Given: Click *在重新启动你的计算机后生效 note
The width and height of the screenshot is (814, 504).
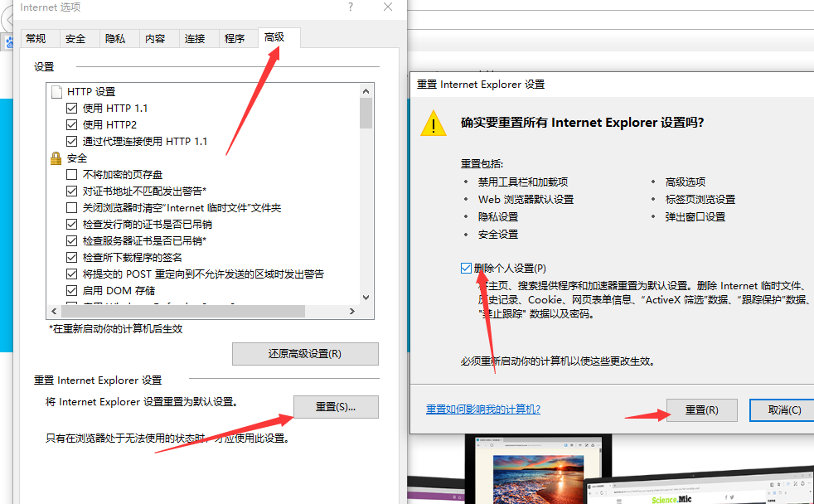Looking at the screenshot, I should click(116, 329).
